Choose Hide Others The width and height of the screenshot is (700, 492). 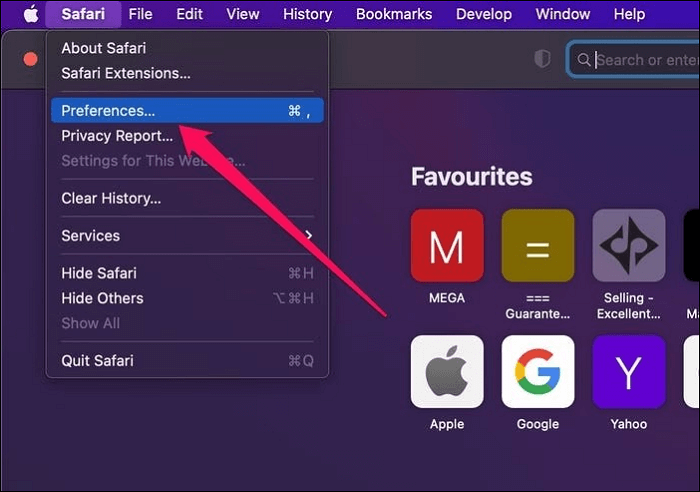click(x=187, y=298)
